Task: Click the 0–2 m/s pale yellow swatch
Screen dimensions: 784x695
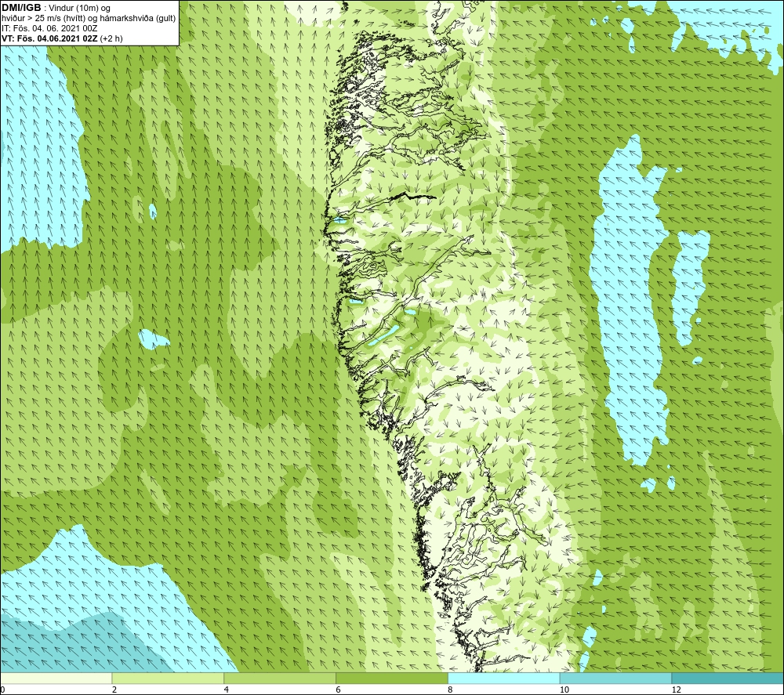Action: click(56, 678)
